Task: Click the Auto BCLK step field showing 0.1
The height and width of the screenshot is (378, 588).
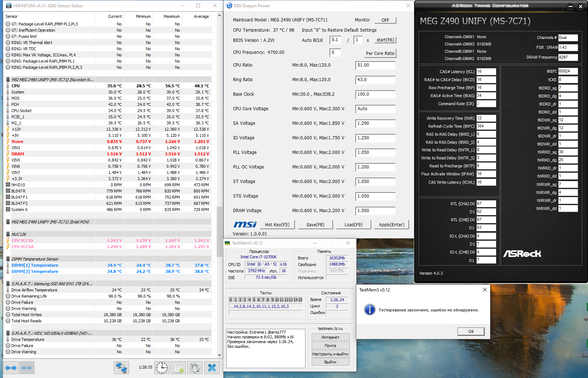Action: point(335,40)
